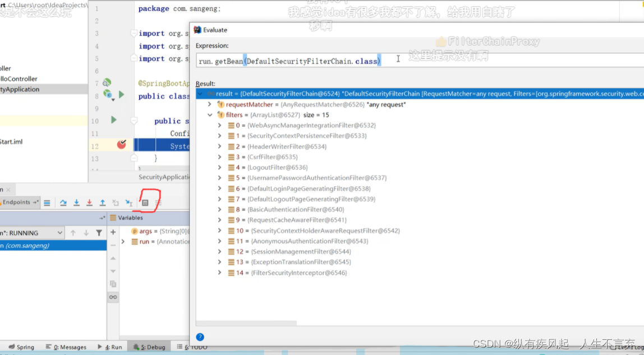Click the plus button to add a watch
644x355 pixels.
(113, 230)
